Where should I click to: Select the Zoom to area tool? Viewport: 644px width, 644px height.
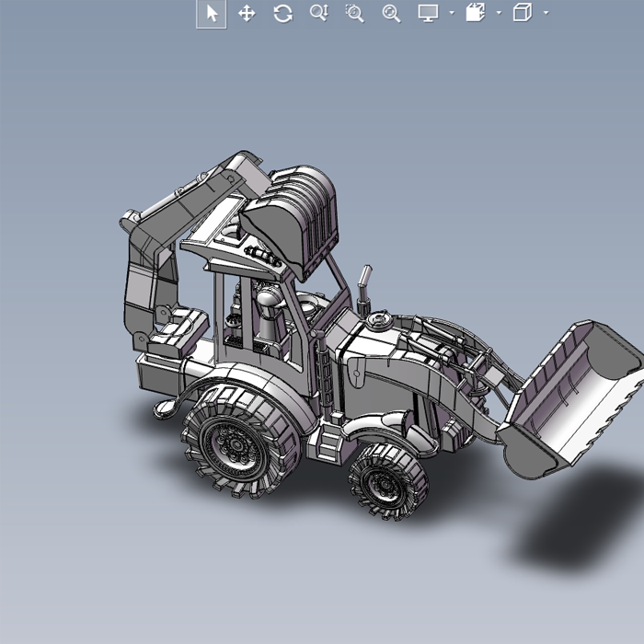(x=355, y=14)
